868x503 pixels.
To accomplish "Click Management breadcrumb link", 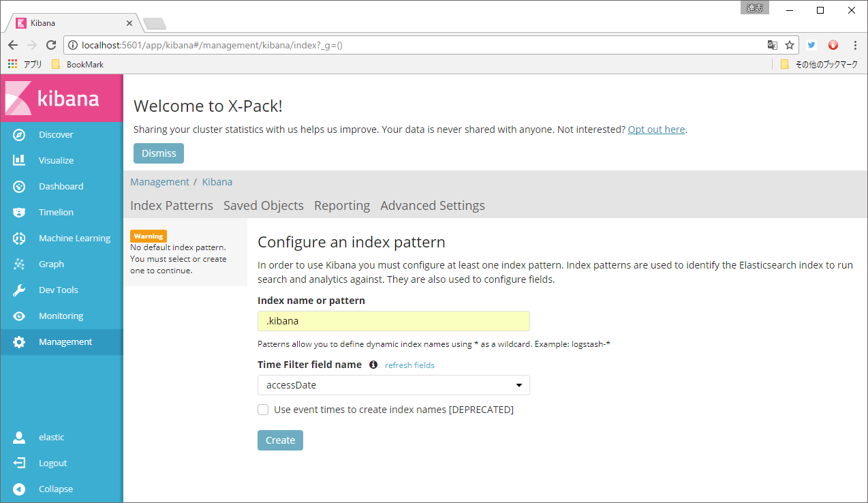I will click(x=159, y=182).
